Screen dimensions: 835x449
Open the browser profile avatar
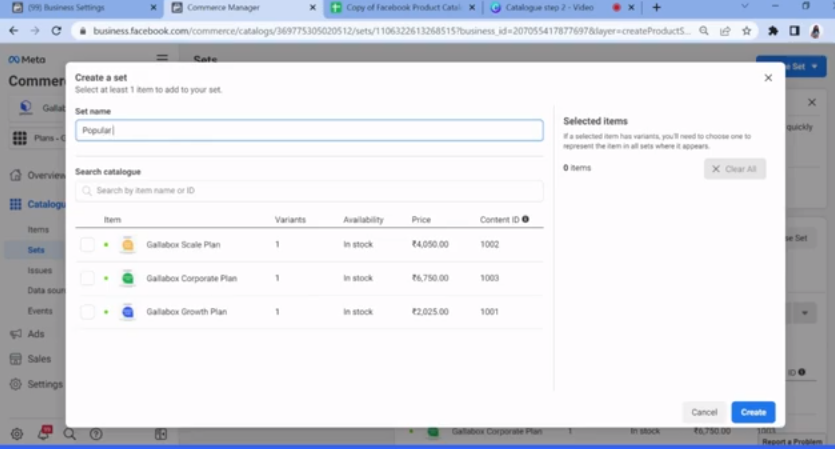pyautogui.click(x=815, y=31)
